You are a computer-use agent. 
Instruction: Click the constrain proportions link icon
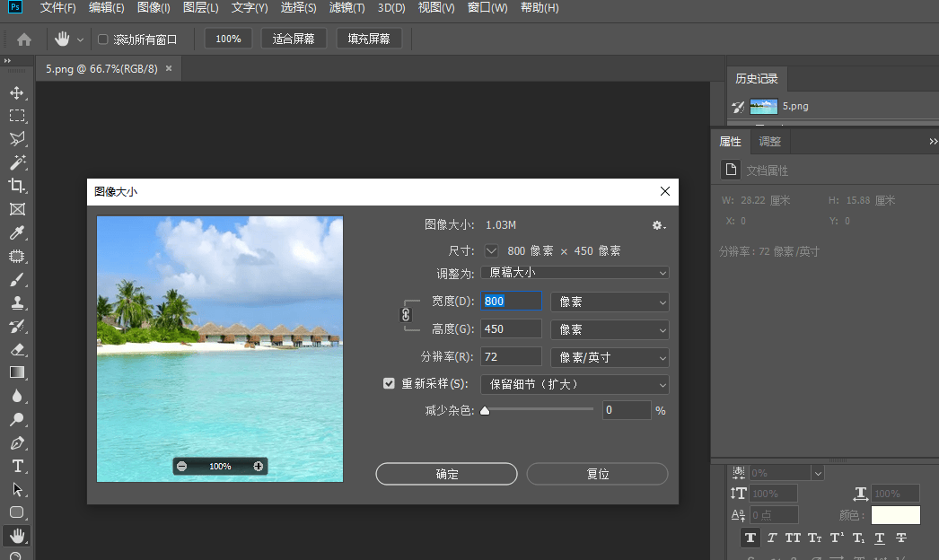[405, 315]
